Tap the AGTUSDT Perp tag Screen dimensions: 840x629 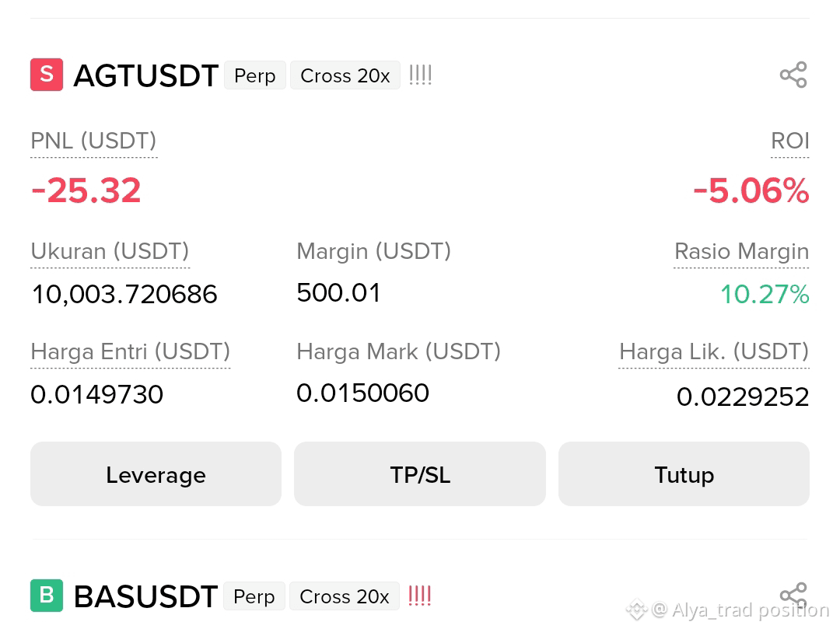[255, 75]
